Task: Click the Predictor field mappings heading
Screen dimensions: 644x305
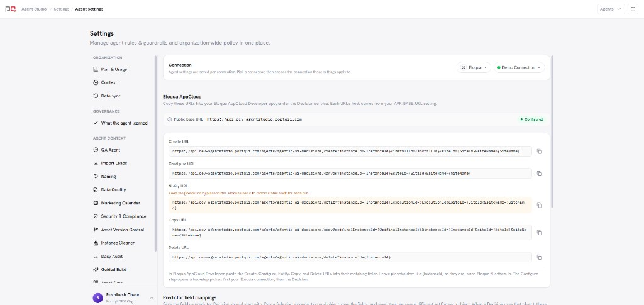Action: point(189,297)
